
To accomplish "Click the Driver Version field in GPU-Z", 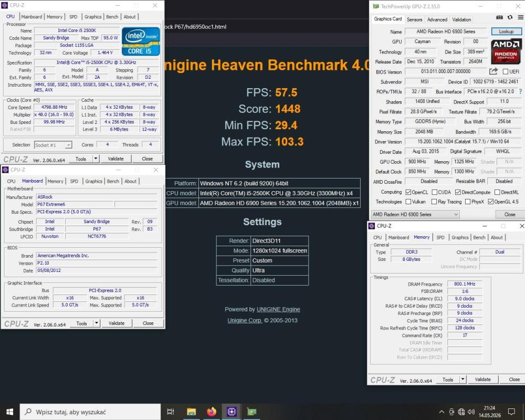I will [463, 142].
